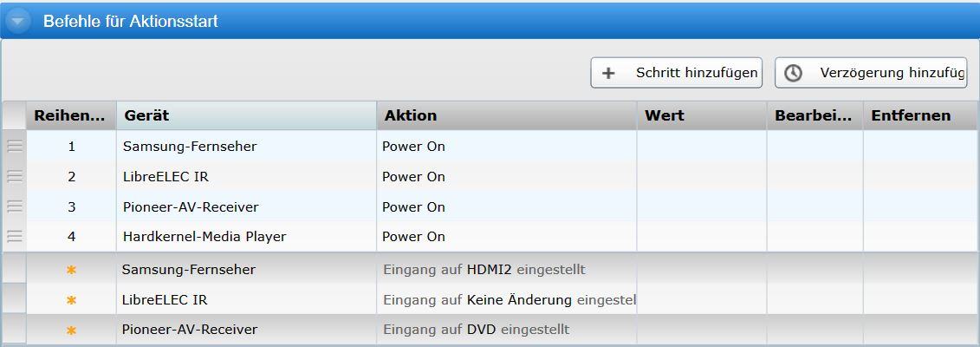Click the orange asterisk beside LibreELEC IR input row
Image resolution: width=980 pixels, height=347 pixels.
point(72,300)
